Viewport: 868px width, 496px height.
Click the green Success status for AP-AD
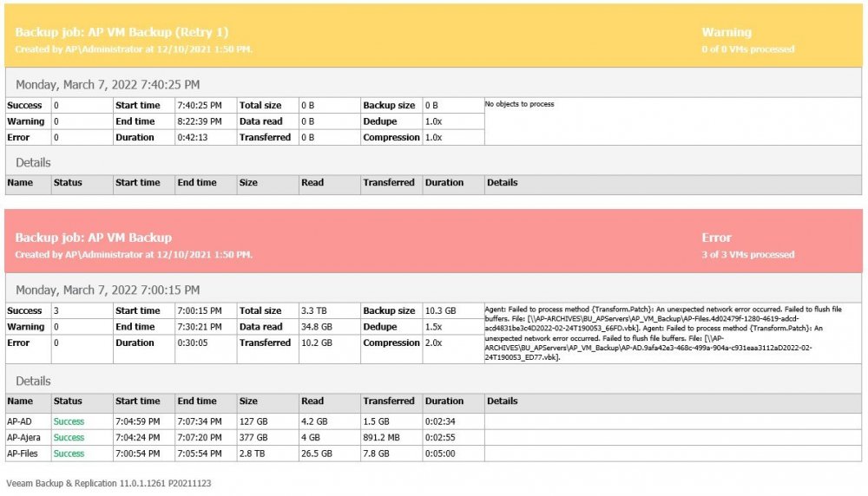tap(69, 421)
